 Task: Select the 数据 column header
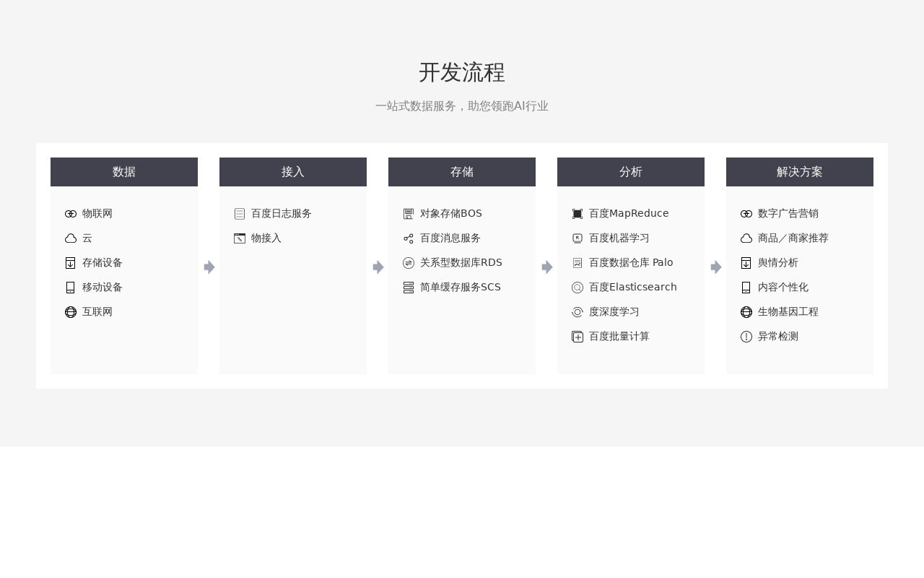(x=123, y=172)
